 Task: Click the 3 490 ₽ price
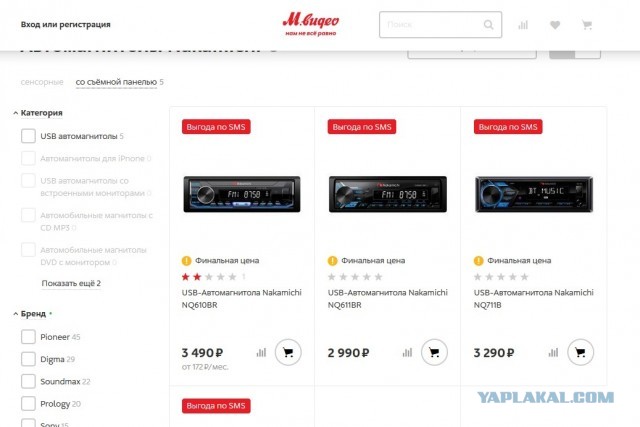coord(202,353)
